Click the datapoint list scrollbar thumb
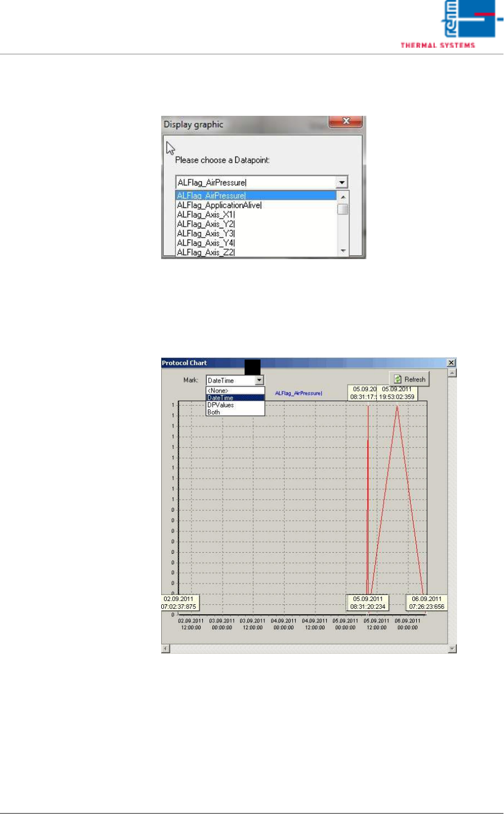 (x=343, y=209)
